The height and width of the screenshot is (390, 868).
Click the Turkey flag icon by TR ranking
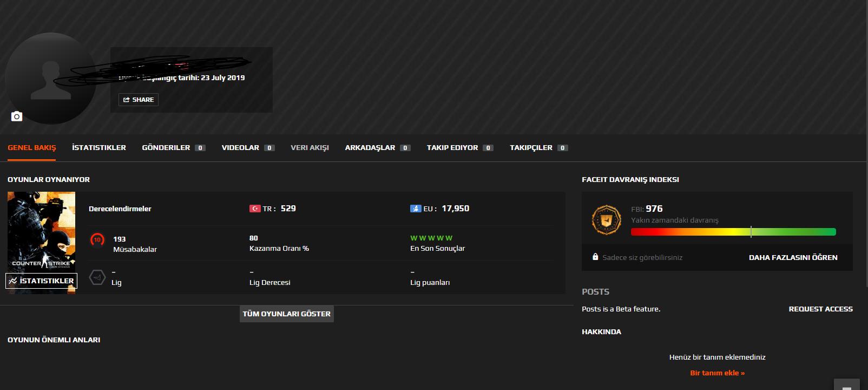(x=255, y=209)
